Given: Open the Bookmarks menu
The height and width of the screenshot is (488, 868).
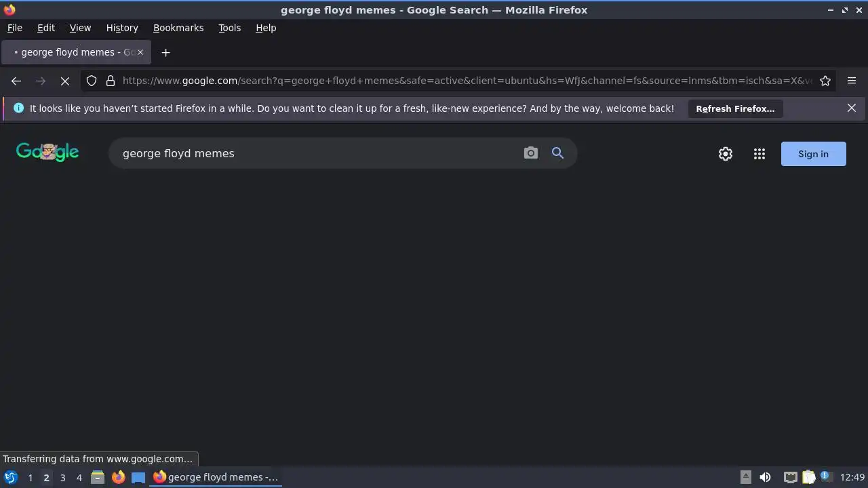Looking at the screenshot, I should [178, 28].
